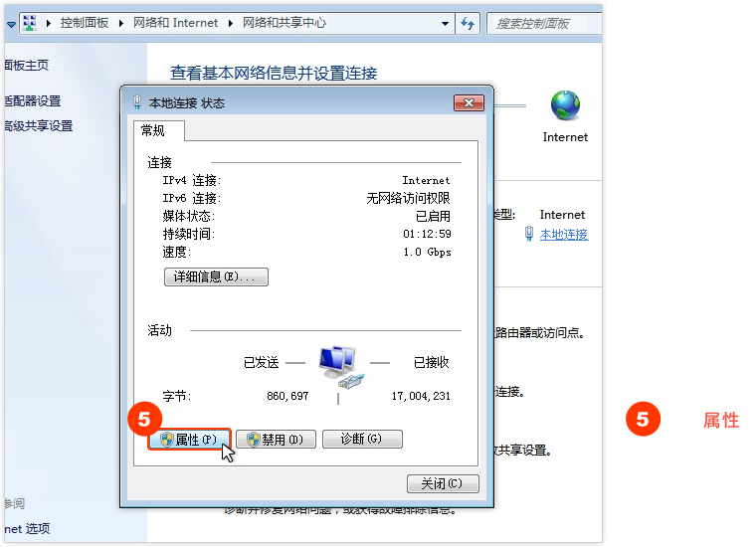Click the refresh button beside the address bar
This screenshot has width=756, height=547.
470,22
